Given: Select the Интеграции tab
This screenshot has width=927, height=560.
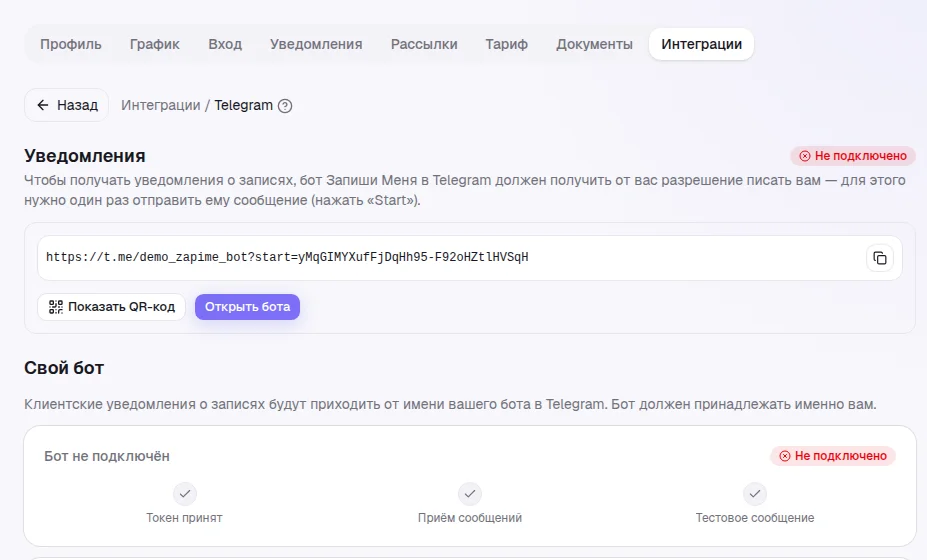Looking at the screenshot, I should click(701, 44).
